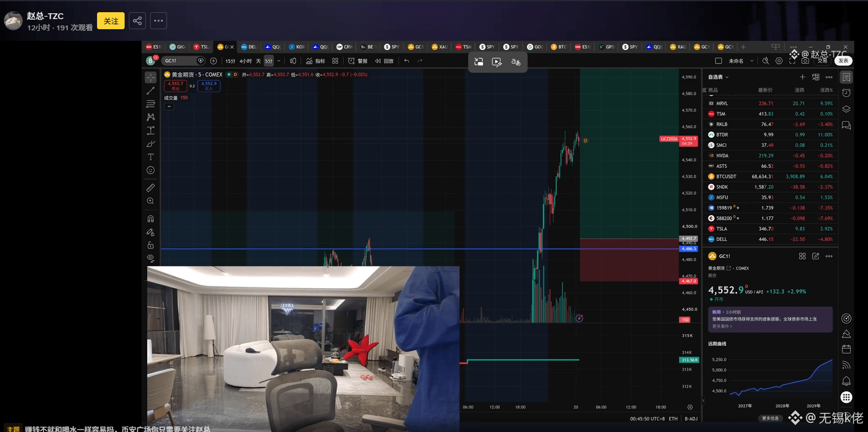Toggle hide all drawings eye icon

coord(151,258)
